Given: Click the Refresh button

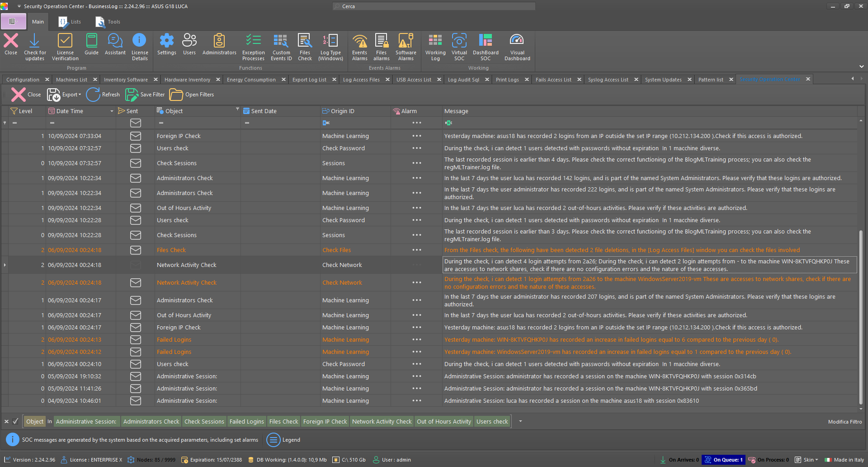Looking at the screenshot, I should pos(103,95).
